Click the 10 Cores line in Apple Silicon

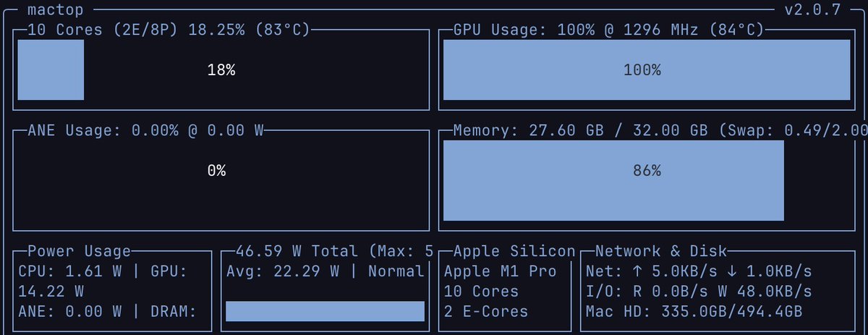tap(481, 292)
